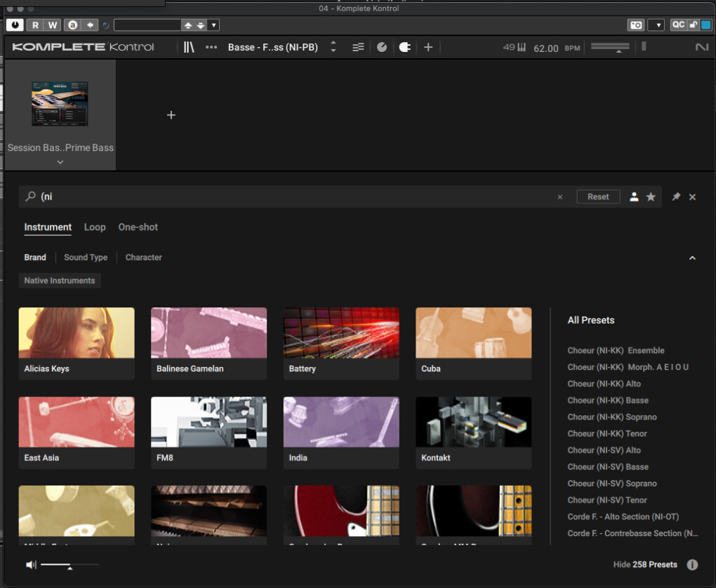Viewport: 716px width, 588px height.
Task: Switch to the One-shot tab
Action: 138,227
